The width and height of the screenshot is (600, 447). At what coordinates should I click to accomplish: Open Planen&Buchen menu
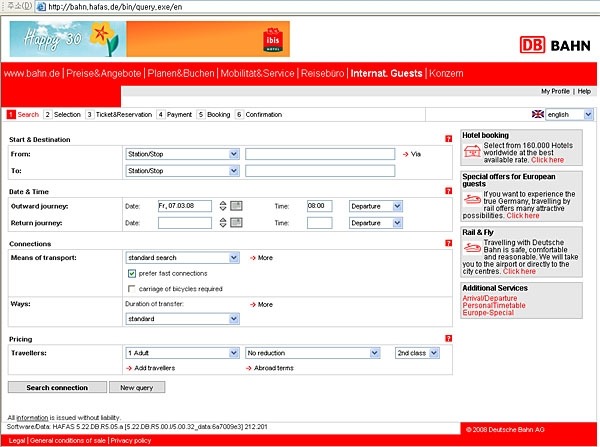click(181, 73)
